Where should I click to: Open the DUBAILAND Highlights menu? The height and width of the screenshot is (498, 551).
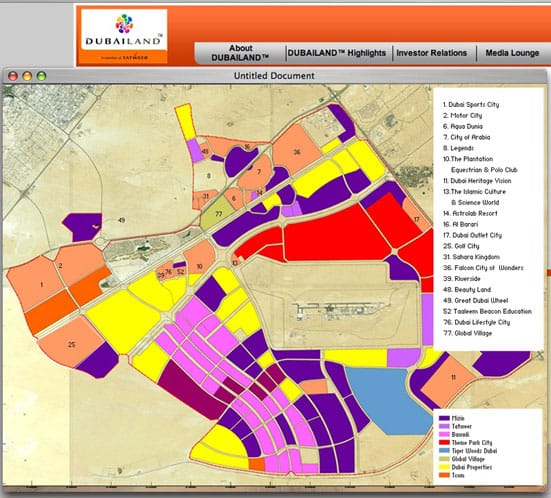337,53
